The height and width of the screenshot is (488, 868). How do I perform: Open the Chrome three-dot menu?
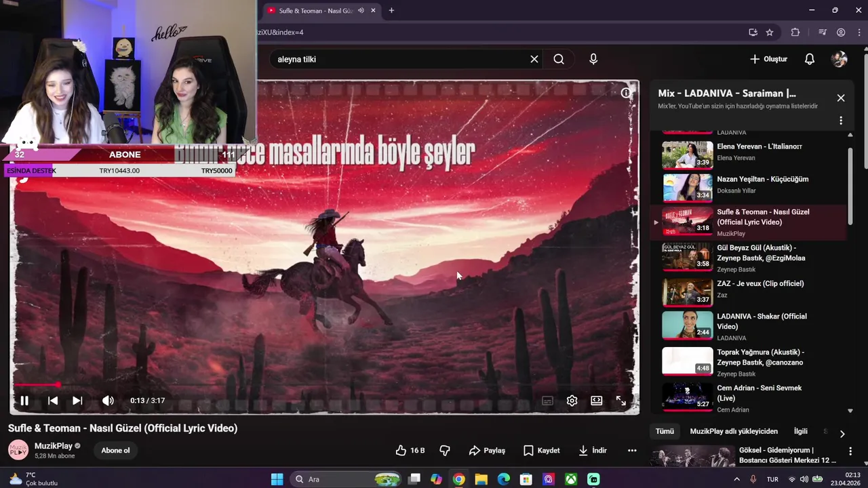858,32
